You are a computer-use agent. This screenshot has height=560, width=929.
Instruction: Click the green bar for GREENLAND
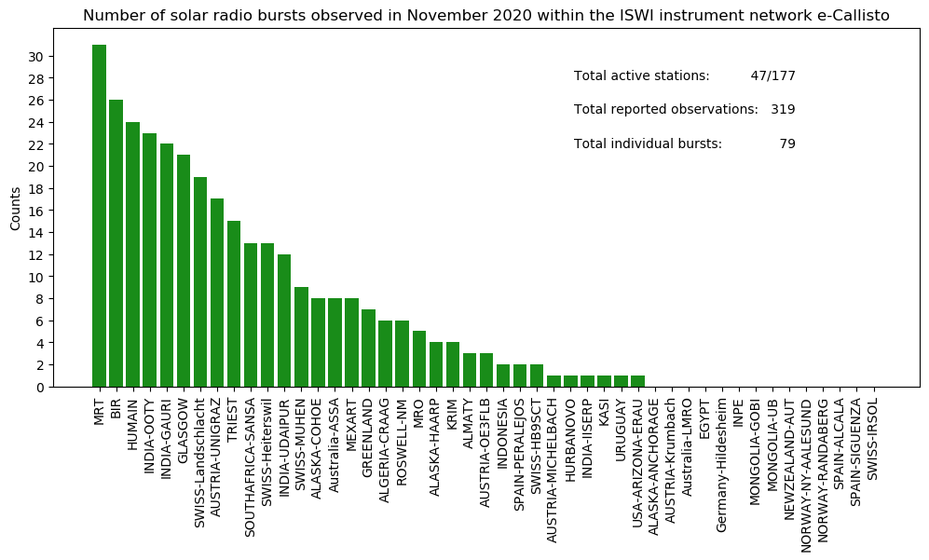pos(368,348)
